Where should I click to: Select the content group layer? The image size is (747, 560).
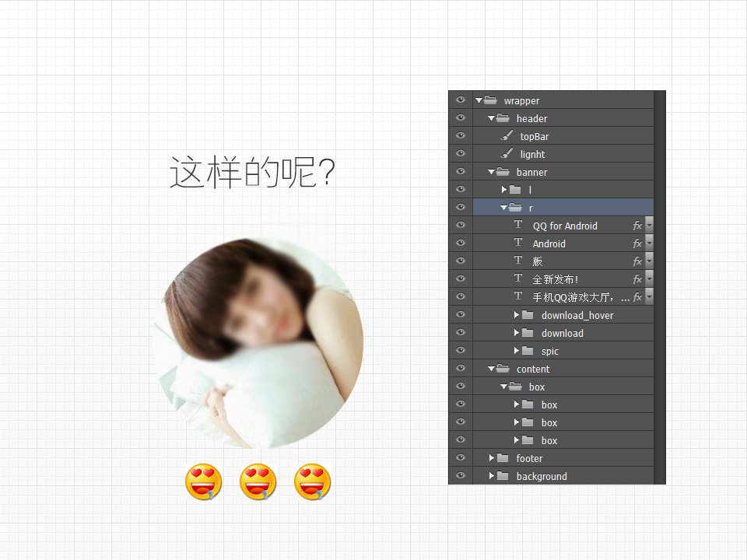(533, 369)
